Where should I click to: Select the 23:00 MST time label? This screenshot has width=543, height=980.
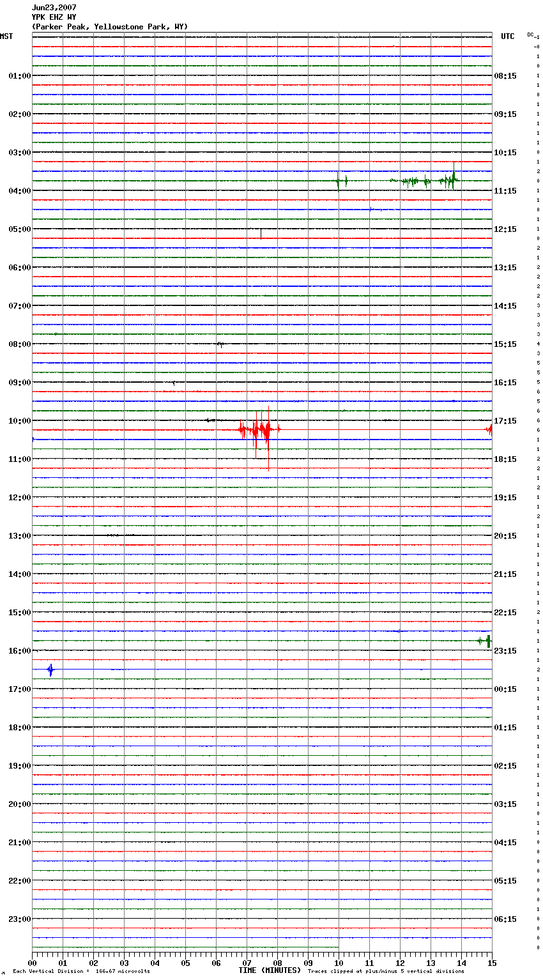click(20, 919)
